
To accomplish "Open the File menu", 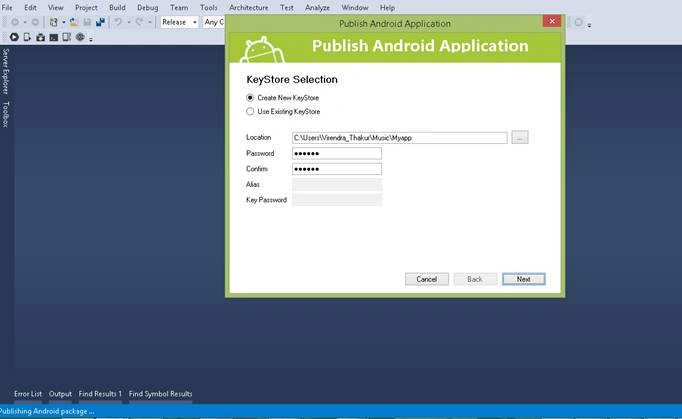I will pyautogui.click(x=7, y=7).
